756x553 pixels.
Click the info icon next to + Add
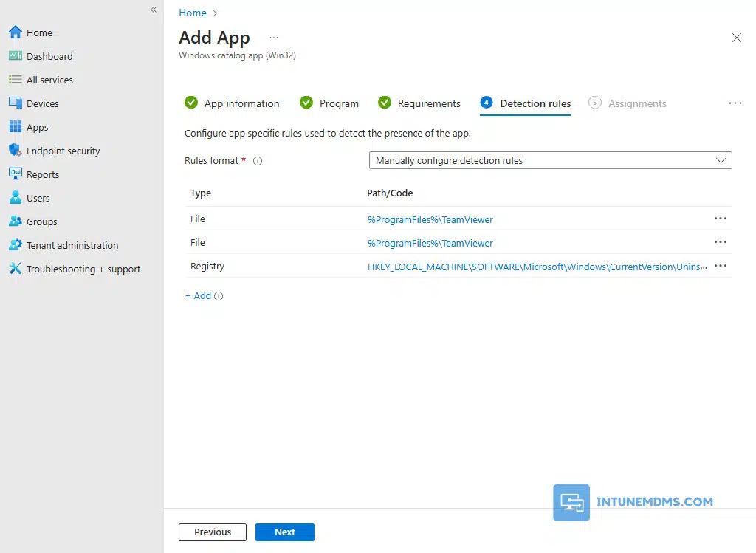[x=219, y=296]
